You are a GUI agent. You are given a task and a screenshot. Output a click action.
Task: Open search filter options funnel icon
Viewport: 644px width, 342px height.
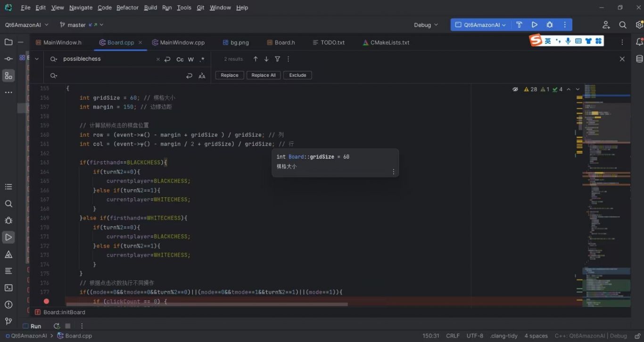(278, 59)
